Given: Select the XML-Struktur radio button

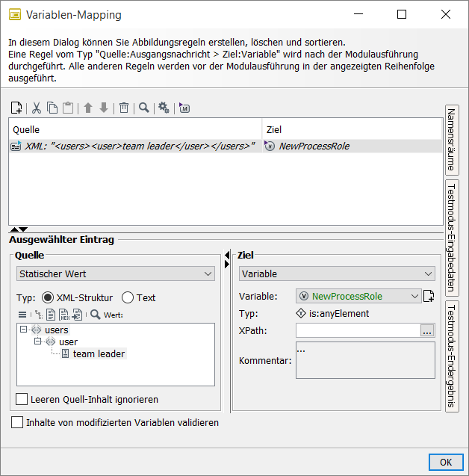Looking at the screenshot, I should 48,297.
